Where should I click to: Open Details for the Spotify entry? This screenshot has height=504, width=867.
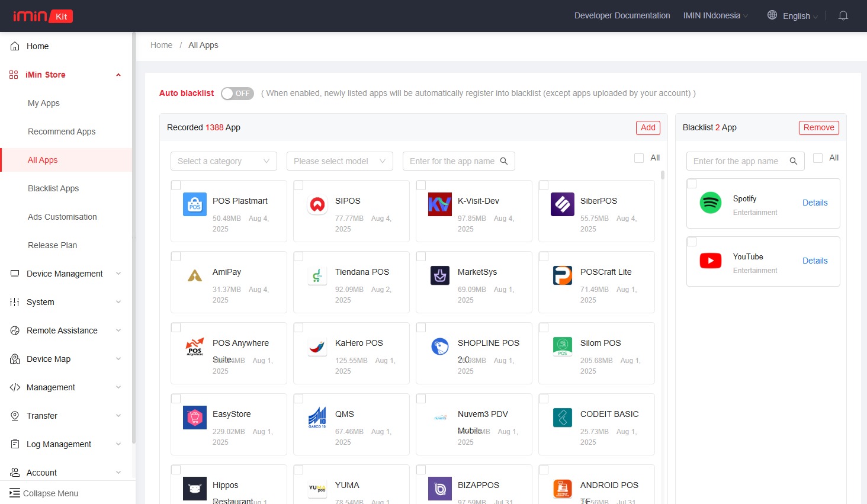pyautogui.click(x=815, y=203)
